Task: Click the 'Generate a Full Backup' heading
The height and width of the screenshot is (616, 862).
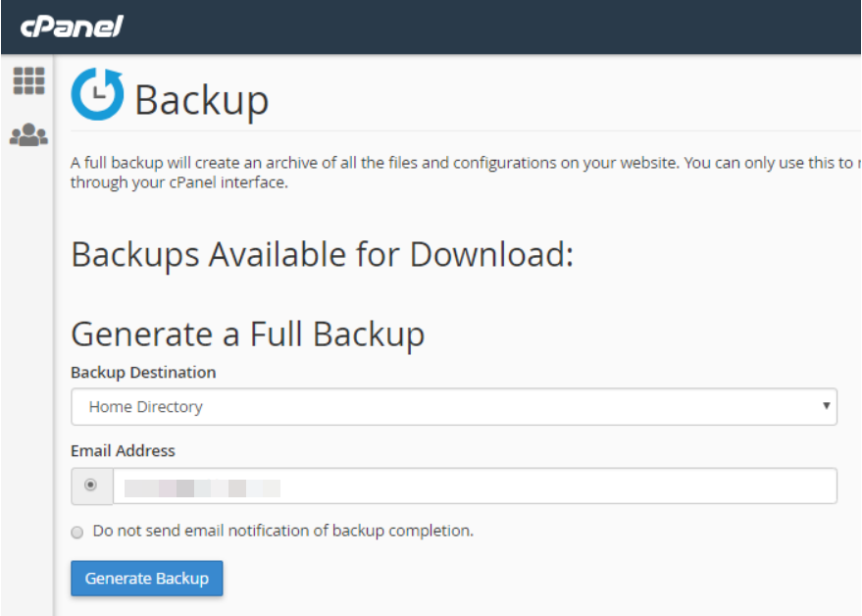Action: tap(248, 334)
